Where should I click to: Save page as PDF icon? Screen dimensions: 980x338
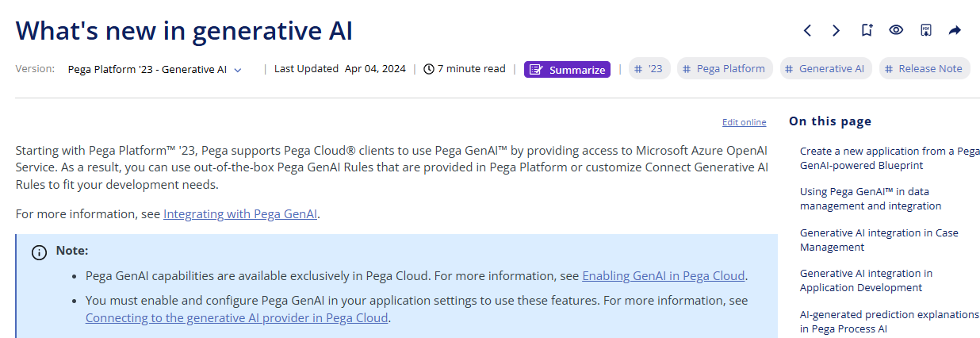[x=925, y=30]
